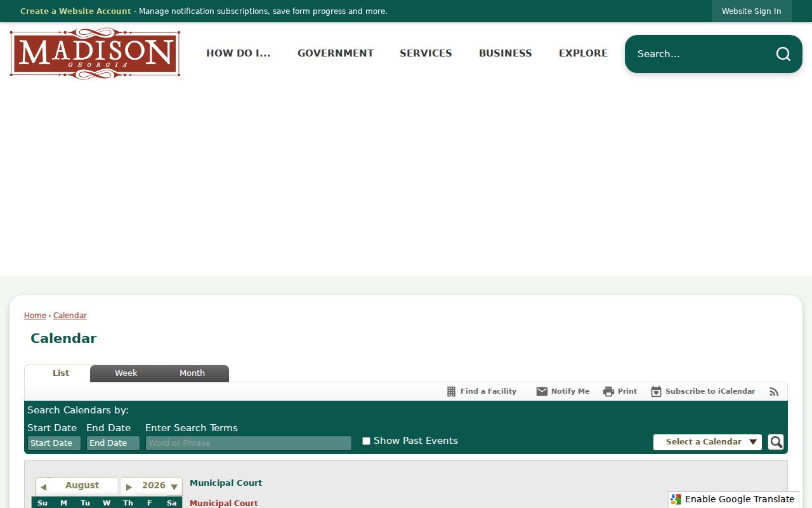This screenshot has width=812, height=508.
Task: Click Website Sign In button
Action: pos(752,11)
